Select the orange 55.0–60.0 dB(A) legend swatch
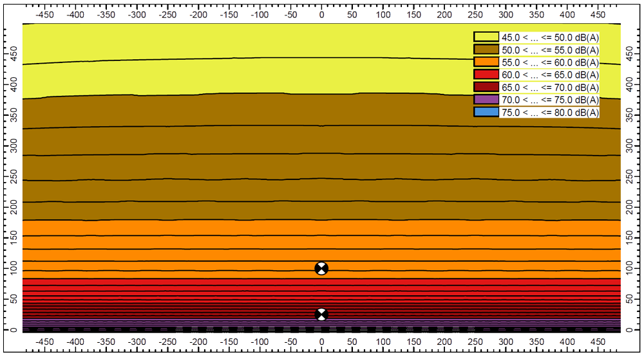644x355 pixels. click(x=486, y=62)
